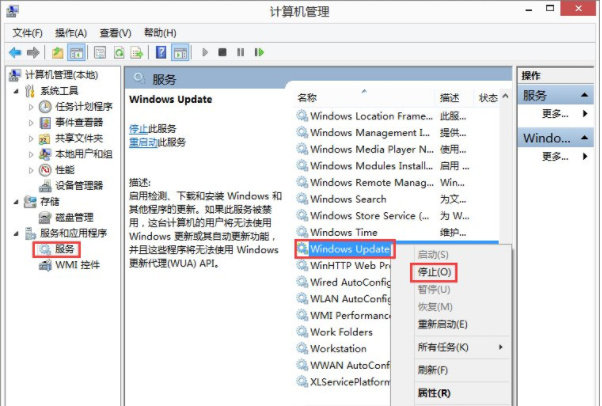Select 磁盘管理 in the tree

[x=74, y=218]
